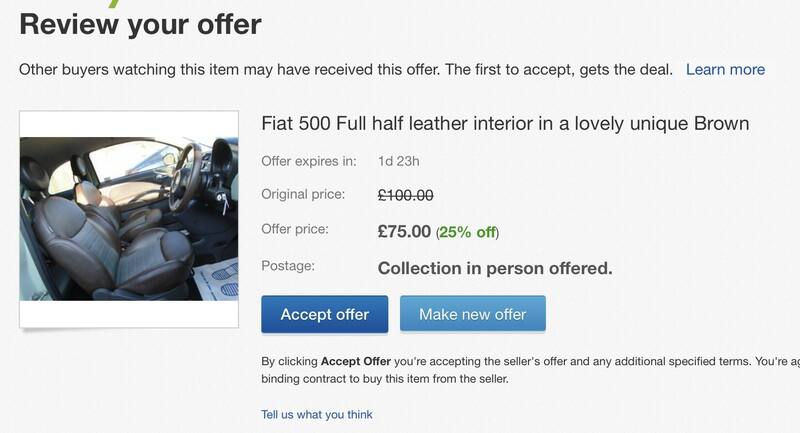Screen dimensions: 800x433
Task: Click the Offer expires in label
Action: pyautogui.click(x=308, y=160)
